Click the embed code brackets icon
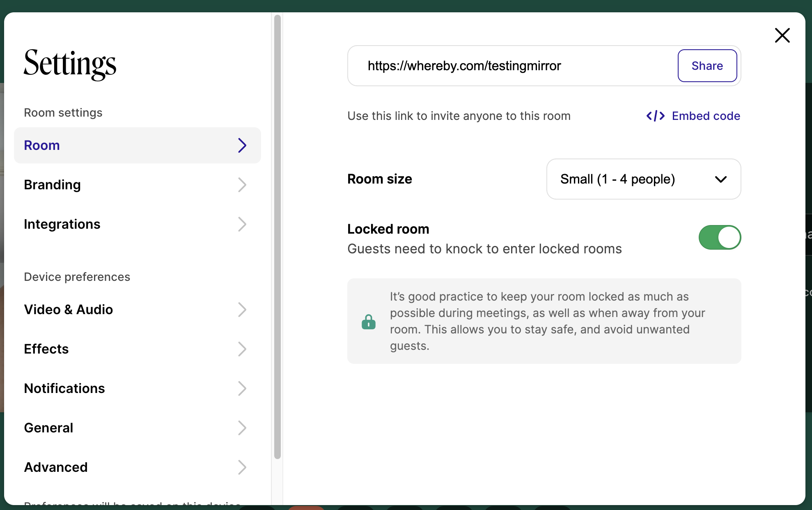This screenshot has height=510, width=812. click(x=655, y=116)
